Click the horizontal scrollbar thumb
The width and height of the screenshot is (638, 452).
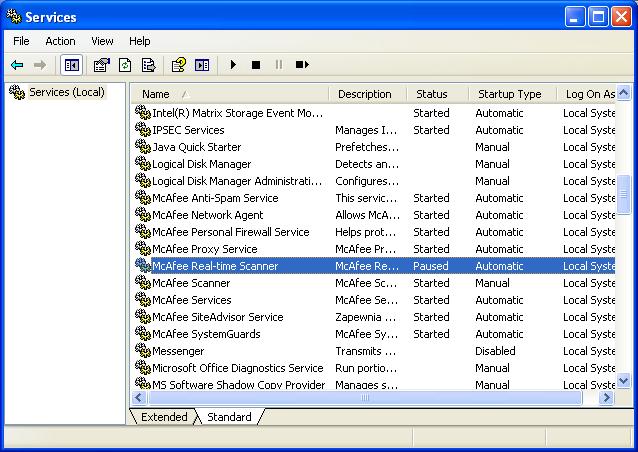coord(365,397)
